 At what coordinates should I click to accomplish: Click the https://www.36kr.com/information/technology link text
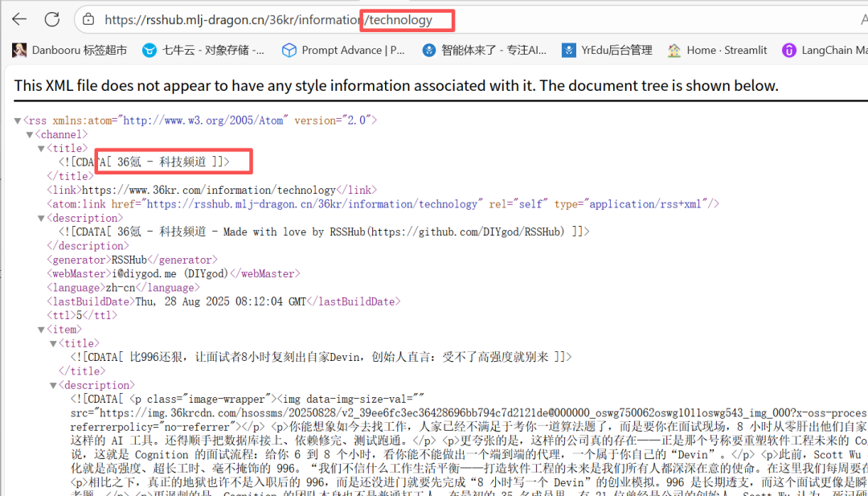pyautogui.click(x=209, y=190)
